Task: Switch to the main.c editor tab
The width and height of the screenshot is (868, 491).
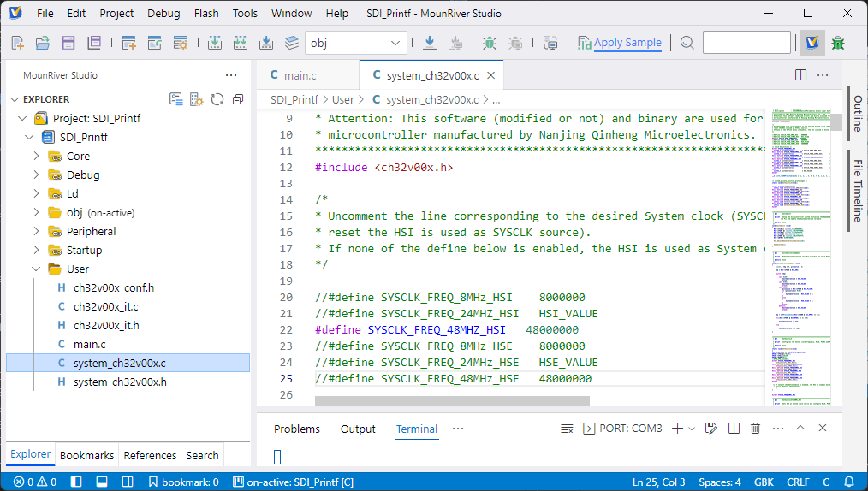Action: (x=300, y=75)
